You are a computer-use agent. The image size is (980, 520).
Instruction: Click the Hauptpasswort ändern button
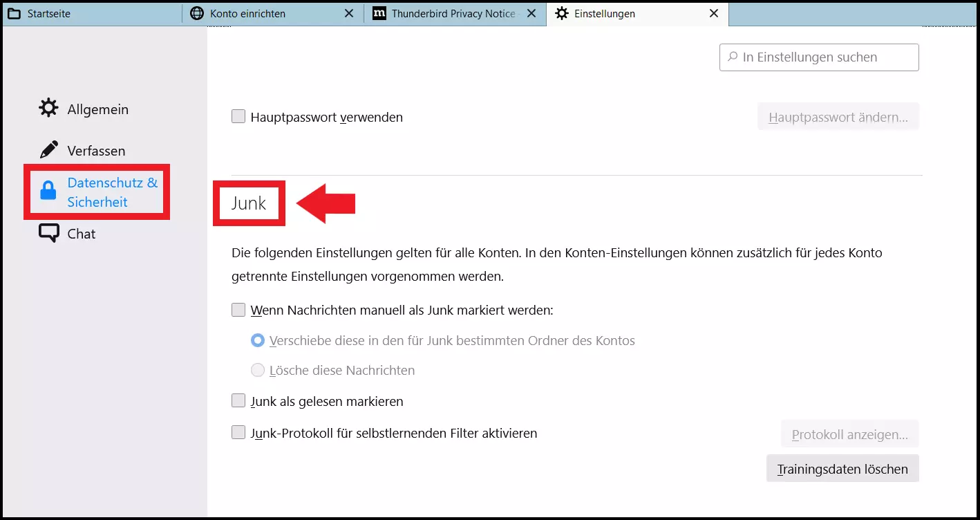838,117
